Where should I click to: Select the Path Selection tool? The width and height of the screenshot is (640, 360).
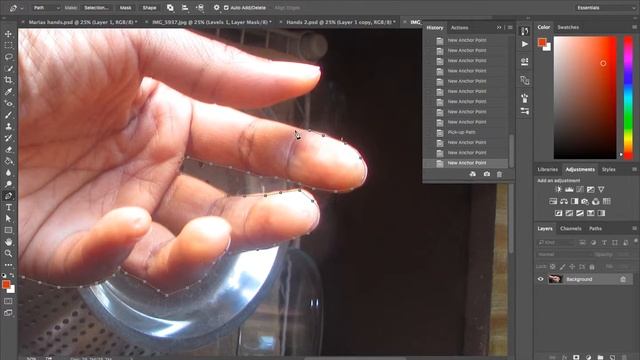(8, 219)
